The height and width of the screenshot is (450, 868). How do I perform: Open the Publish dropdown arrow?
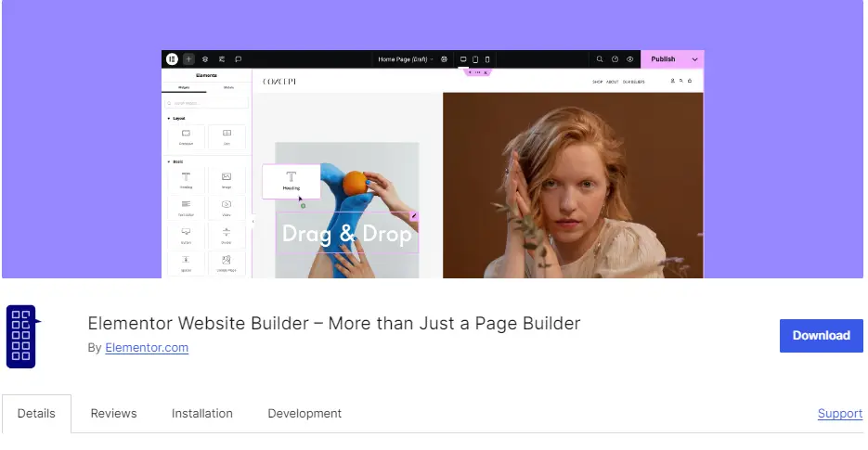point(694,59)
